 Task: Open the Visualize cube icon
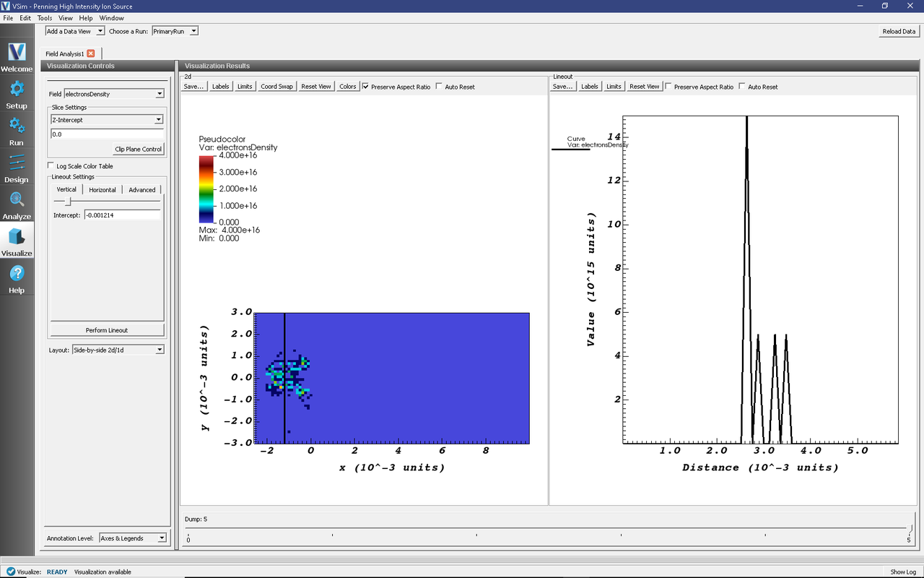click(17, 236)
